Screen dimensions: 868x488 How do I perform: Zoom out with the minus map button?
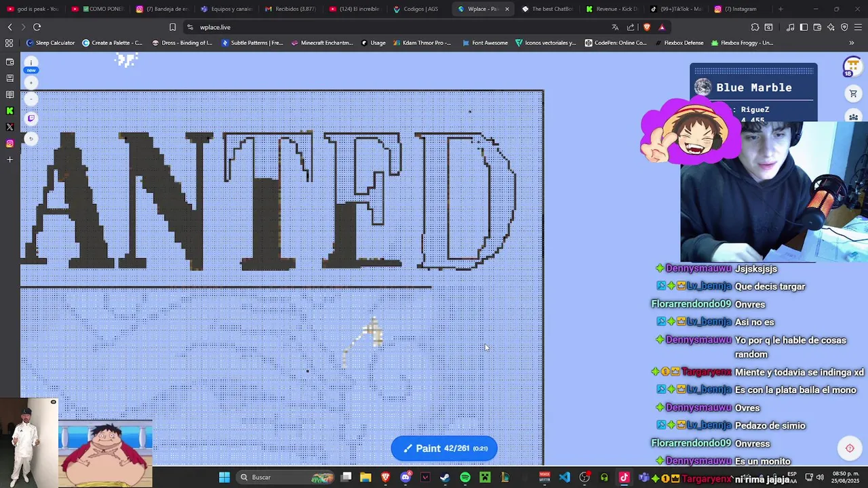(x=31, y=99)
